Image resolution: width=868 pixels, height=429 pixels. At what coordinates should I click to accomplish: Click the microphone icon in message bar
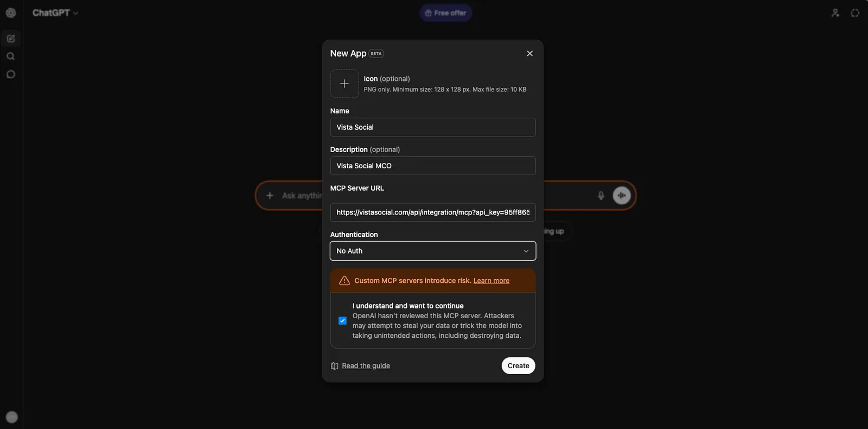[x=601, y=194]
